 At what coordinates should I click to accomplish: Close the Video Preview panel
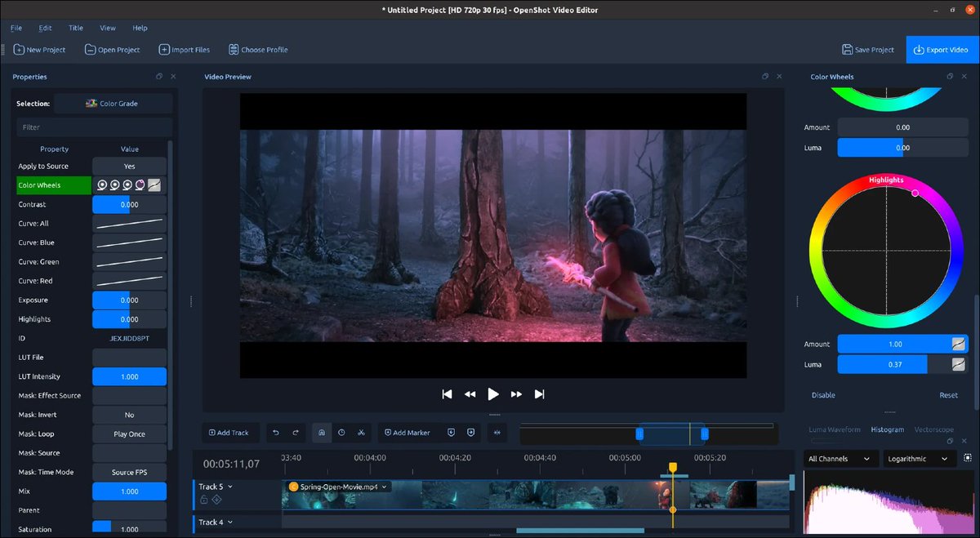point(779,77)
